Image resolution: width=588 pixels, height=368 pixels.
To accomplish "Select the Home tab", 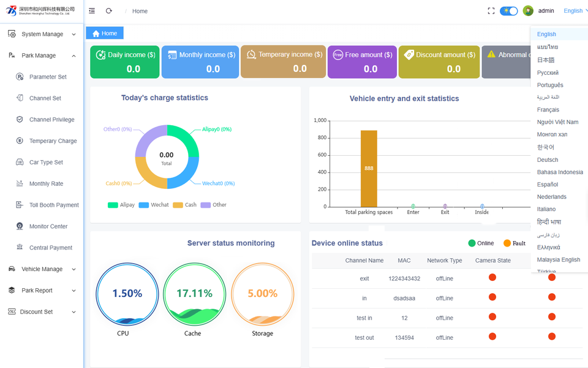I will pos(105,33).
